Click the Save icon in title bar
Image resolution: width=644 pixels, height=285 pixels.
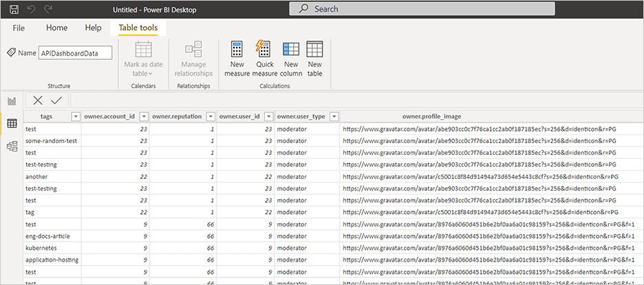coord(14,10)
